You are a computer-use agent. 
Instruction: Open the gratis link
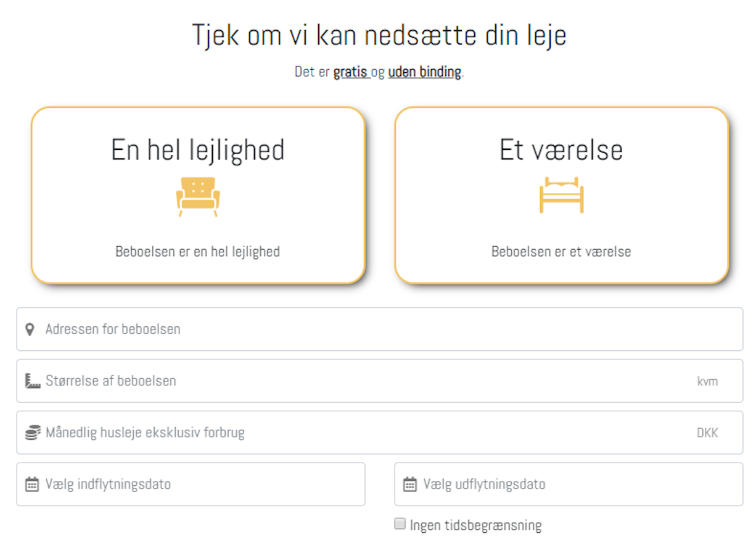click(x=350, y=72)
